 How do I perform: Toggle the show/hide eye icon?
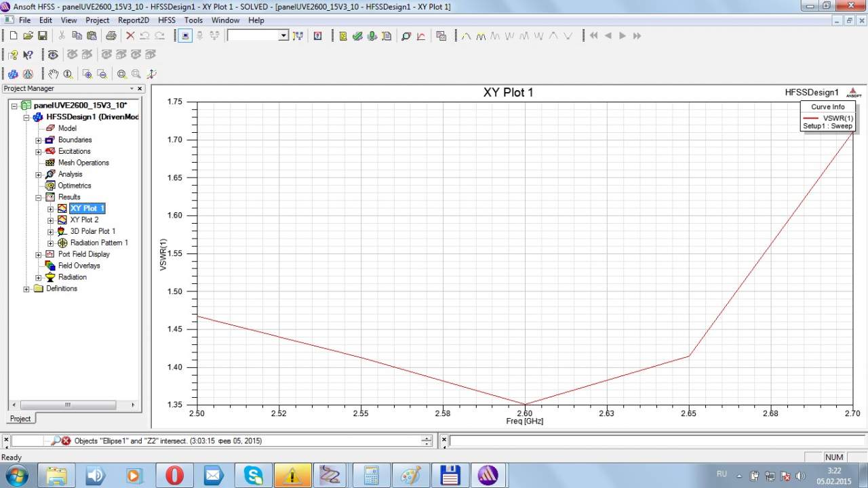coord(53,55)
